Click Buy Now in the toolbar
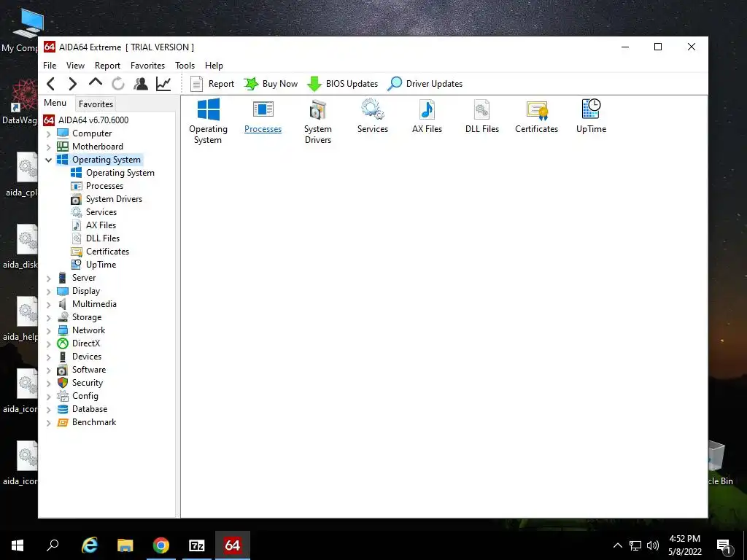The image size is (747, 560). [271, 84]
